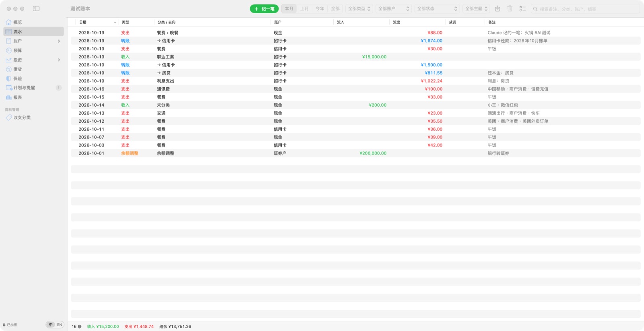Image resolution: width=644 pixels, height=331 pixels.
Task: Select the 余额调整 ¥200,000.00 row
Action: [x=356, y=153]
